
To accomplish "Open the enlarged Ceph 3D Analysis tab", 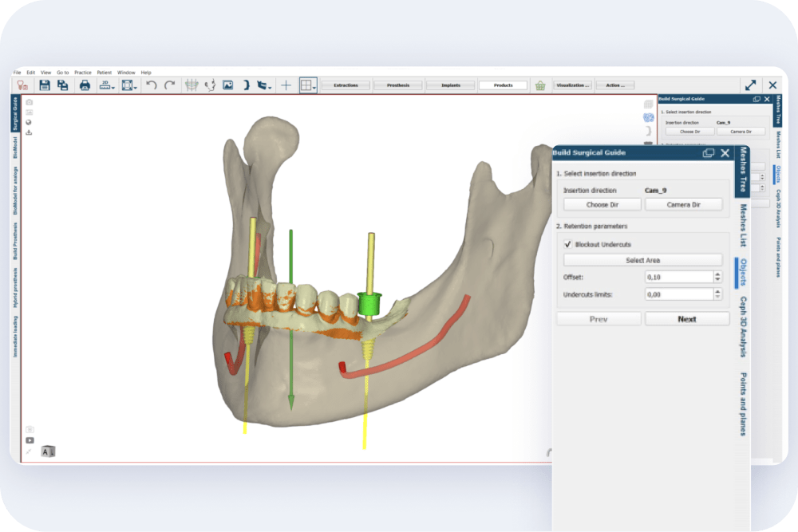I will [743, 326].
